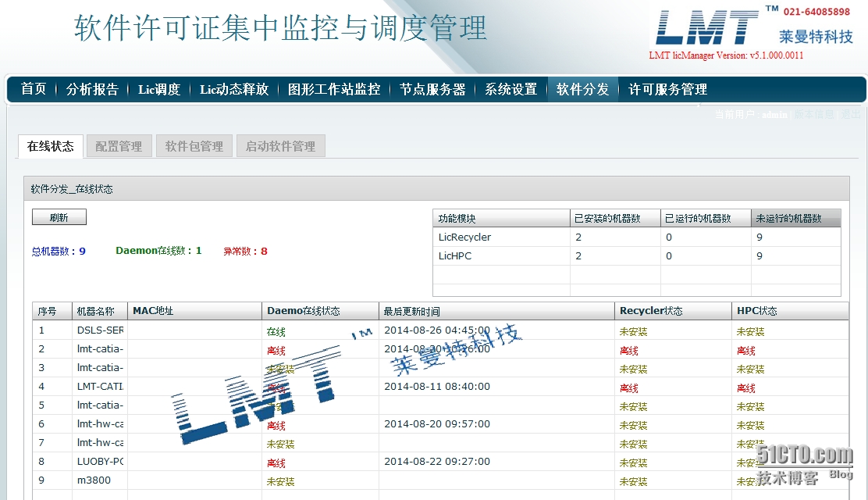Screen dimensions: 868x500
Task: Click the 机器名称 column header
Action: (x=100, y=312)
